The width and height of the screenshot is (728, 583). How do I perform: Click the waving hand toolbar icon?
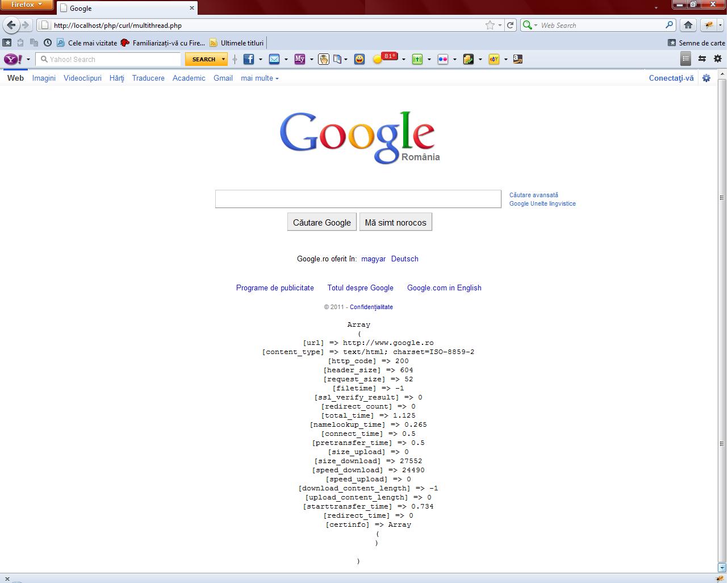coord(324,59)
